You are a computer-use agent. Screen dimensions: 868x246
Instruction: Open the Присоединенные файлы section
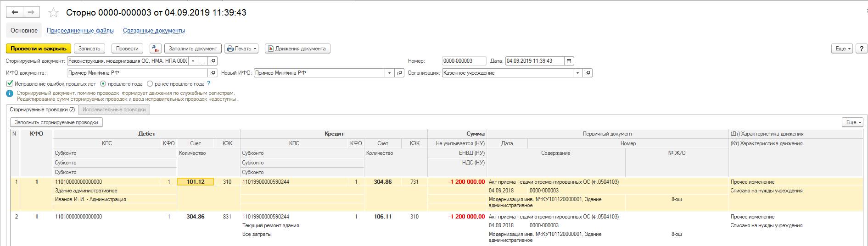[80, 31]
